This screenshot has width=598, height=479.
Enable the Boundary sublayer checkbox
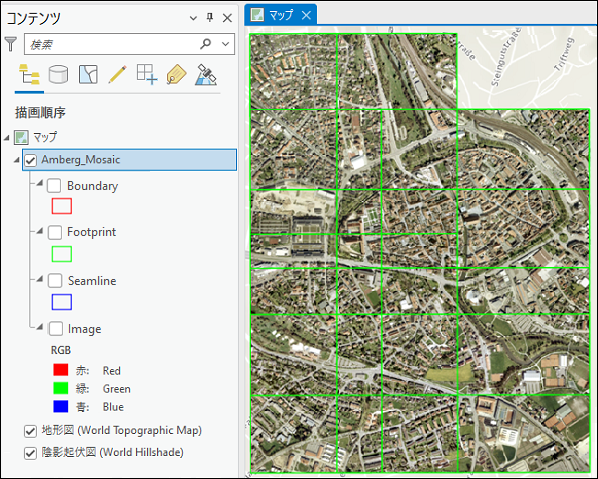[x=54, y=186]
